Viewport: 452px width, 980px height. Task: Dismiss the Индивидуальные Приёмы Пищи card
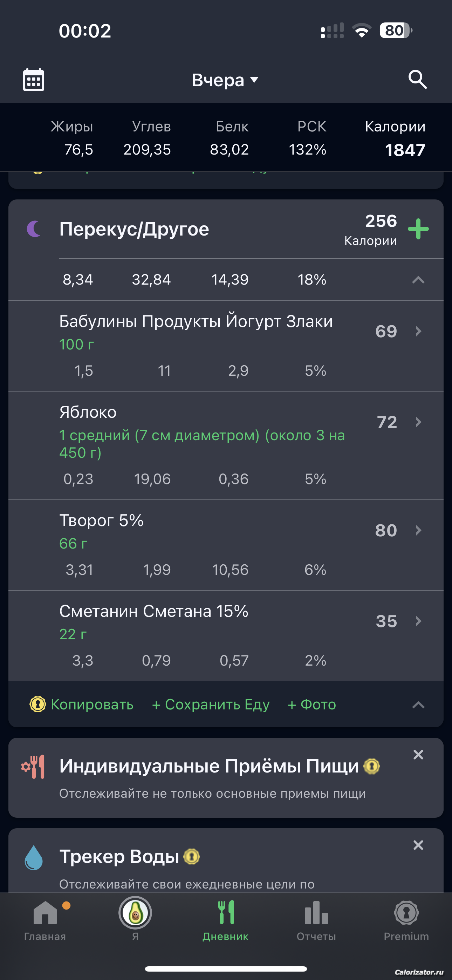(x=418, y=754)
